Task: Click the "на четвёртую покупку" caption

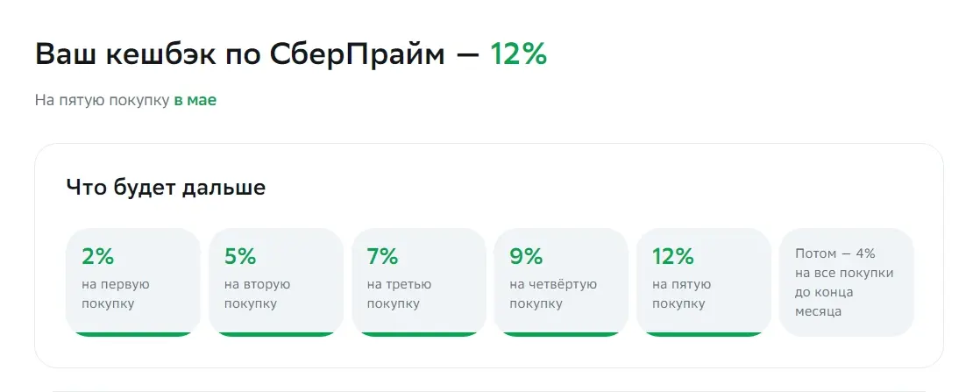Action: (553, 294)
